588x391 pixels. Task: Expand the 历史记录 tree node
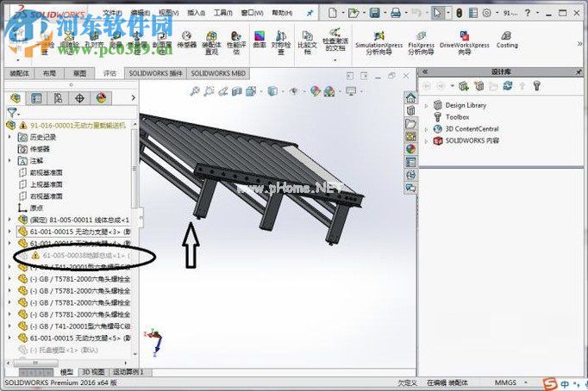tap(9, 137)
